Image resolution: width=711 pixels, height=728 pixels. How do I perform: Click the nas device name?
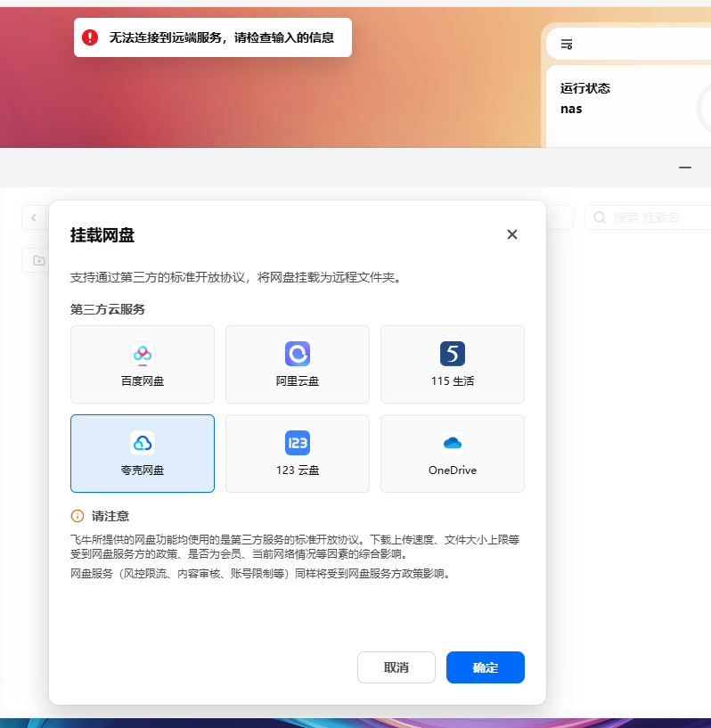tap(571, 109)
